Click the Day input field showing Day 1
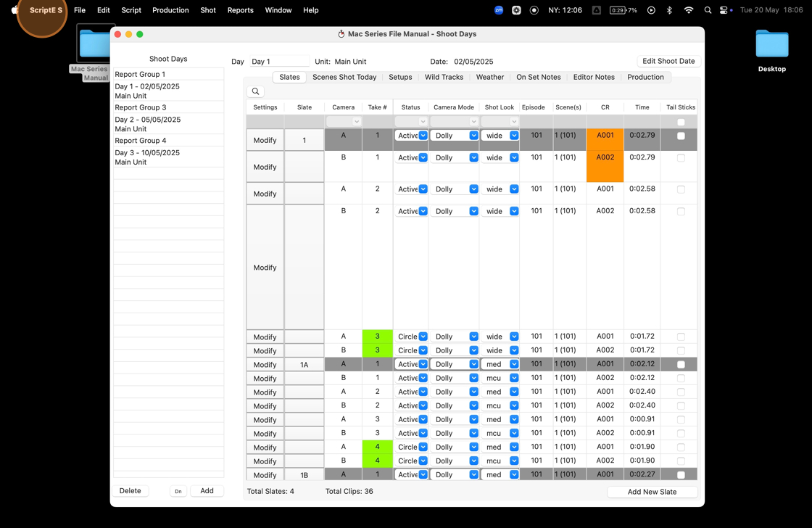The width and height of the screenshot is (812, 528). pyautogui.click(x=279, y=61)
